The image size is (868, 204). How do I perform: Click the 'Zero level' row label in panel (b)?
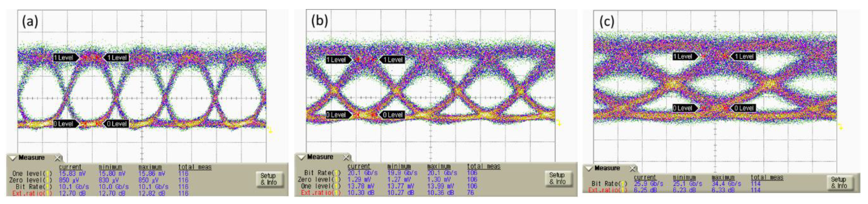coord(319,179)
